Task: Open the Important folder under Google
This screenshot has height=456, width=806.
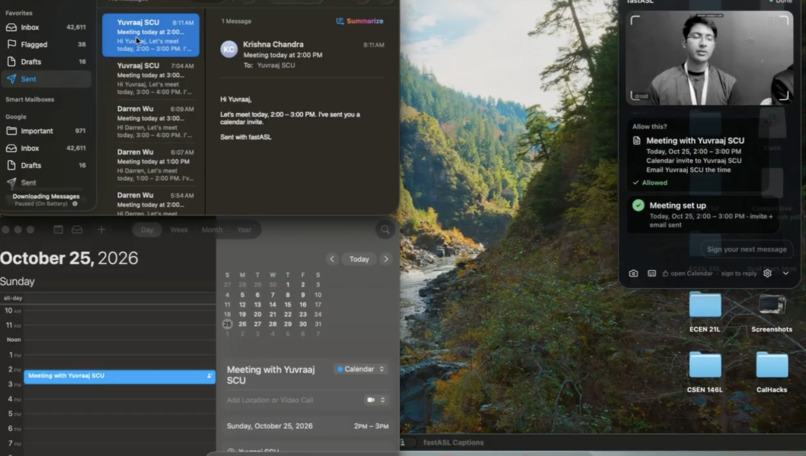Action: [46, 131]
